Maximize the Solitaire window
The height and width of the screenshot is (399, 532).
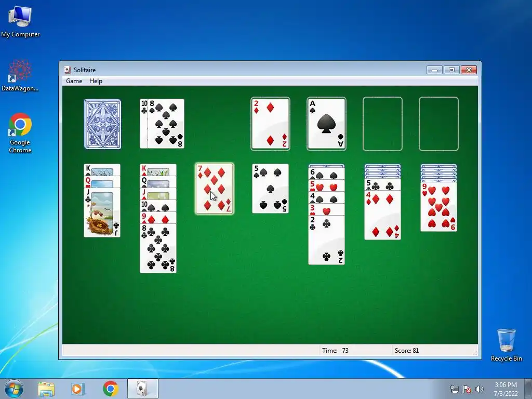point(451,70)
